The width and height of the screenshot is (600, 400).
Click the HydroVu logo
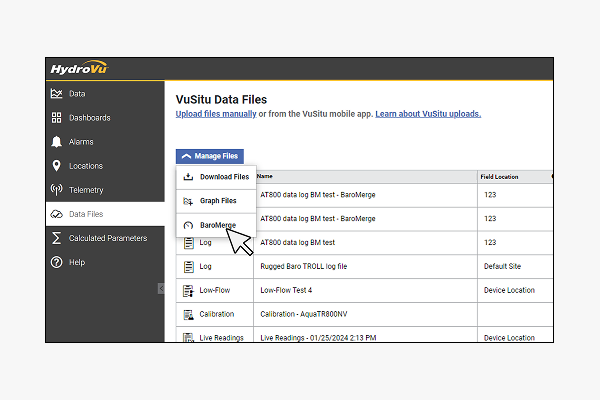(80, 68)
